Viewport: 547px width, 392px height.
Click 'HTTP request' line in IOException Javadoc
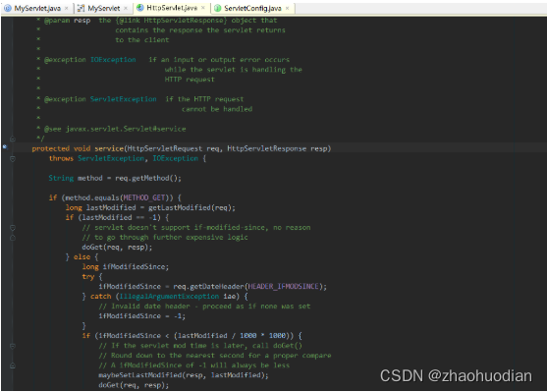[190, 80]
